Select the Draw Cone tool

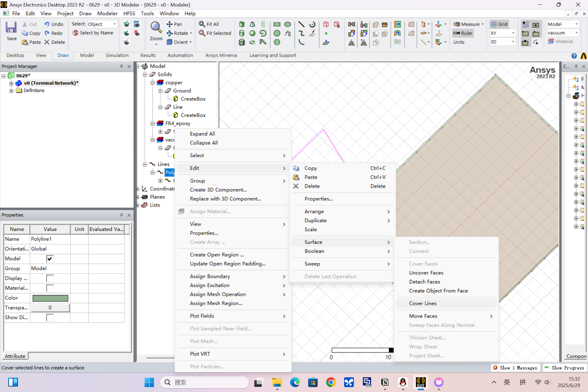252,24
